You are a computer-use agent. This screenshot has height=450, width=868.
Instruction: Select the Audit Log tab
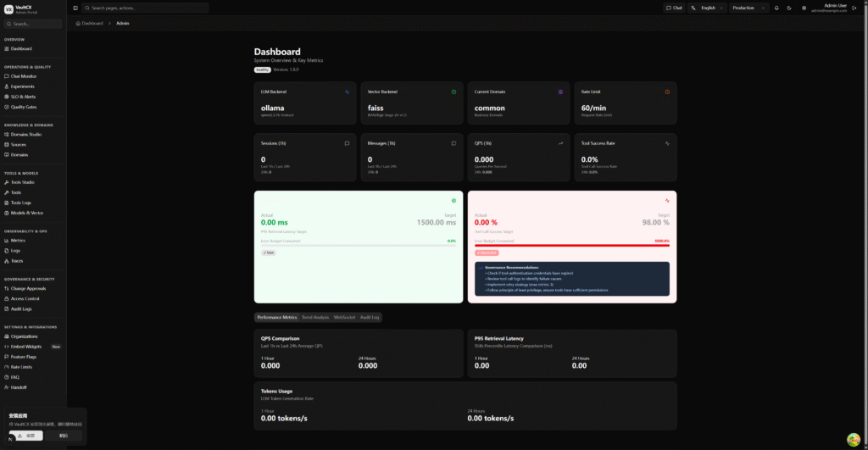(x=370, y=317)
